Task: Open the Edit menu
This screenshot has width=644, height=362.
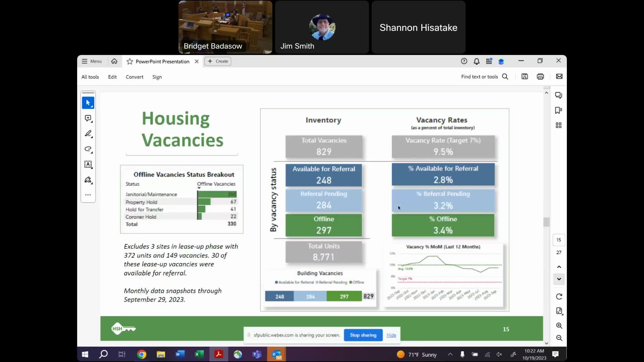Action: [112, 77]
